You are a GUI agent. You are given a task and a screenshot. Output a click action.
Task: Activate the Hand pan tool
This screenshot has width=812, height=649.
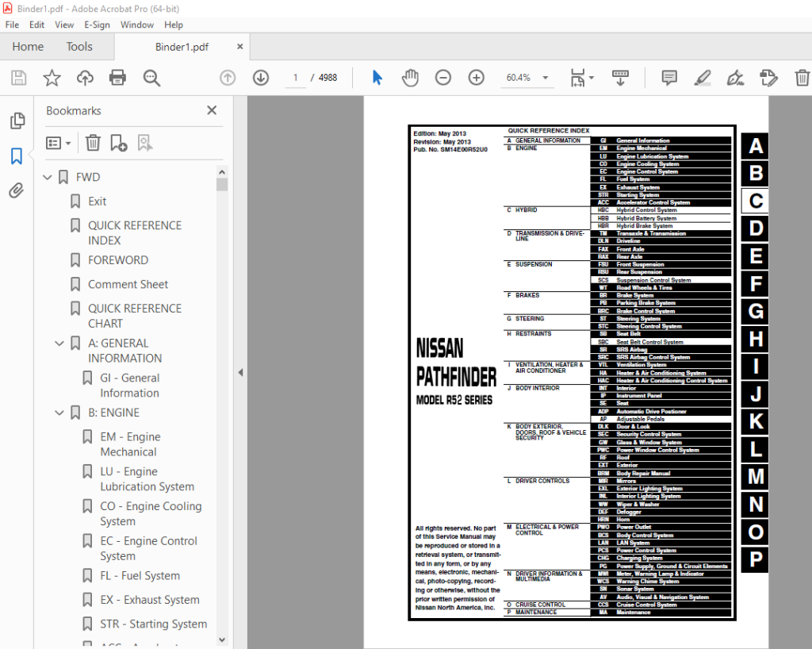coord(410,78)
